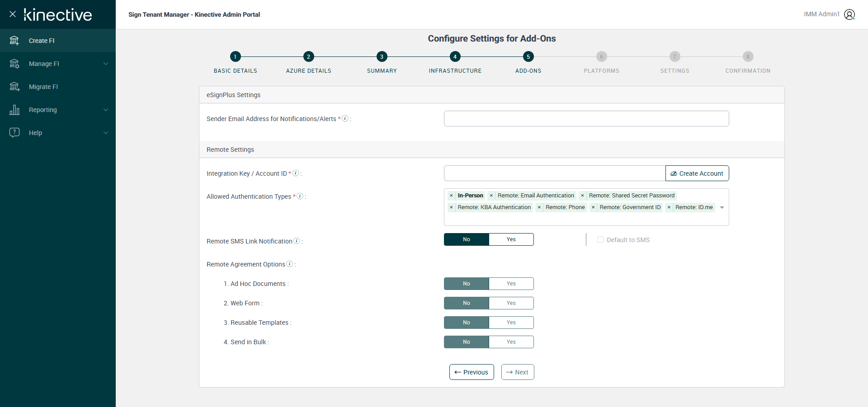The width and height of the screenshot is (868, 407).
Task: Show info for Remote SMS Link Notification
Action: pos(297,241)
